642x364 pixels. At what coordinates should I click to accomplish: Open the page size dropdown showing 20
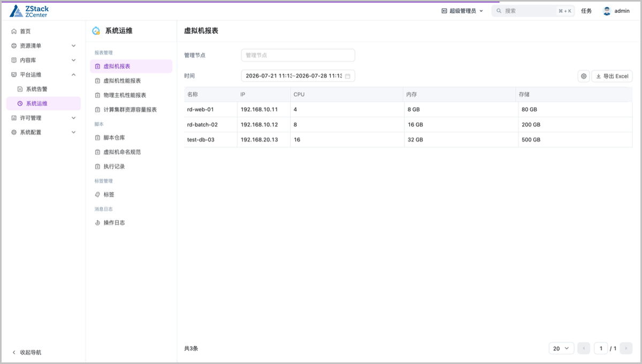[x=561, y=348]
